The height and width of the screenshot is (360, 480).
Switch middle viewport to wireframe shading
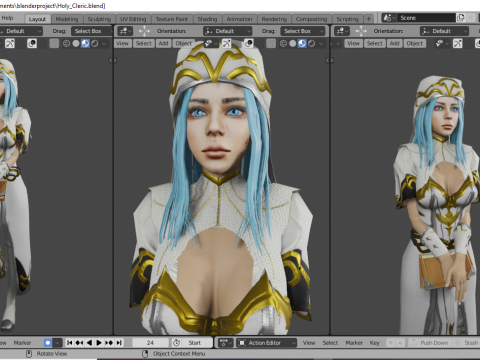283,43
